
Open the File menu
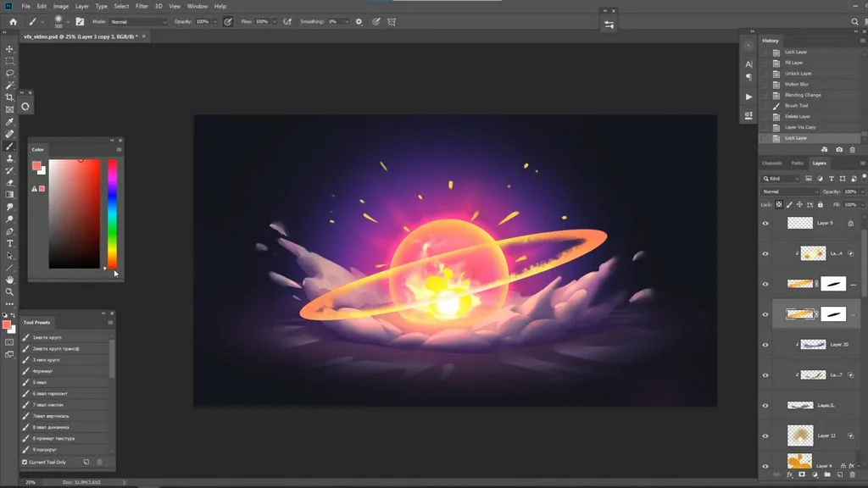pyautogui.click(x=25, y=6)
